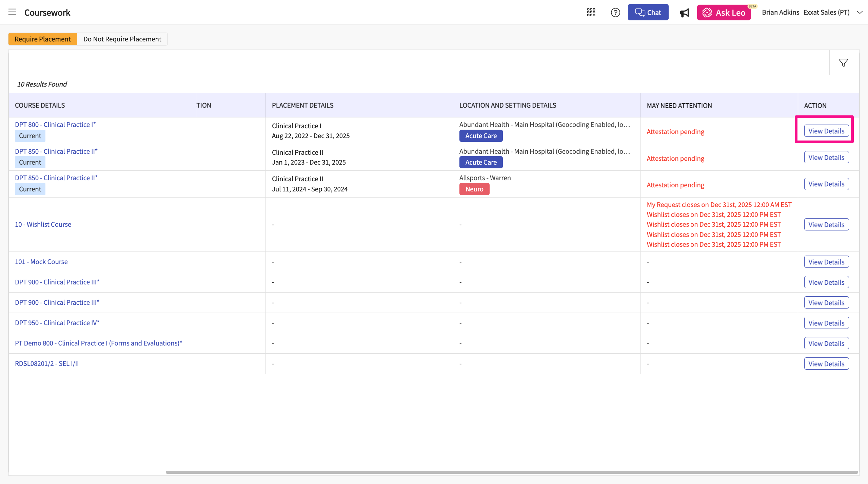868x484 pixels.
Task: Open the announcements megaphone icon
Action: pyautogui.click(x=685, y=13)
